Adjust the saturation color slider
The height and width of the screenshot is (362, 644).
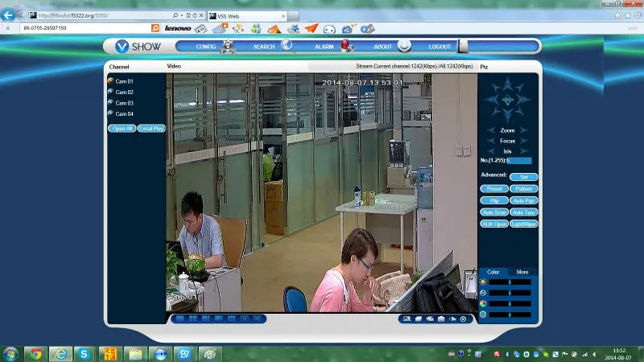(510, 304)
